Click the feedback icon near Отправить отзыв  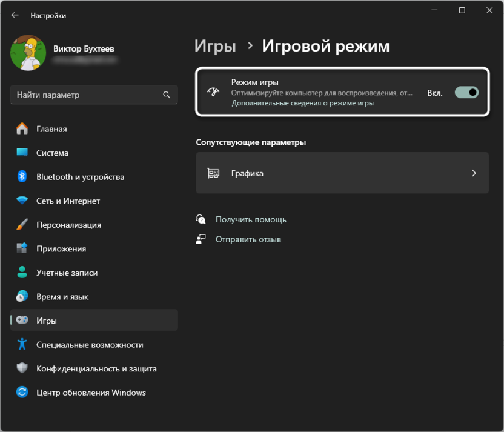pos(201,239)
